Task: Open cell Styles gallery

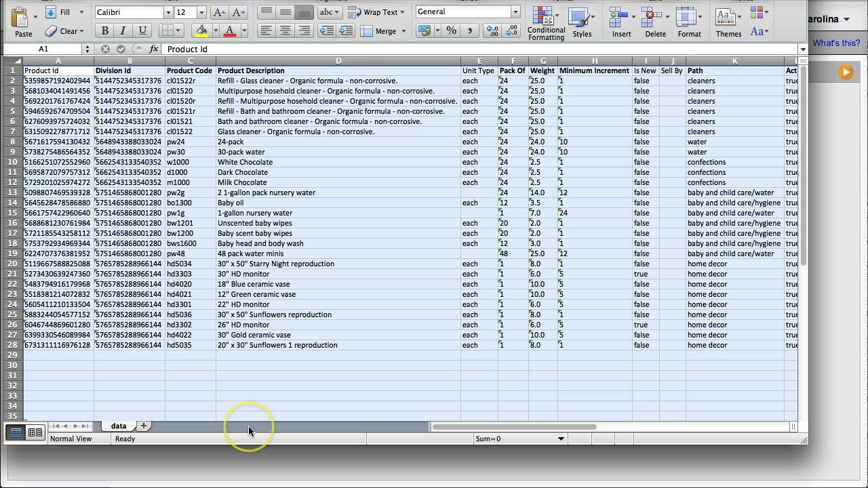Action: click(581, 23)
